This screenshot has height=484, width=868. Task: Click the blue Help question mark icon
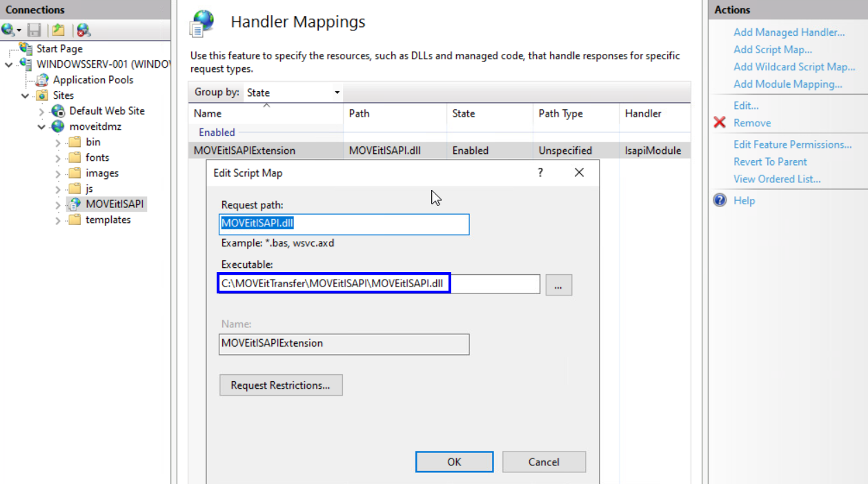pyautogui.click(x=720, y=200)
